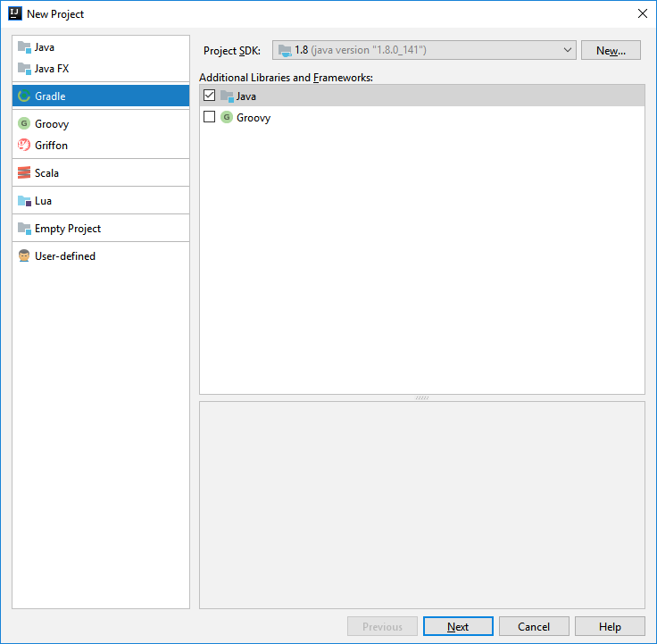The width and height of the screenshot is (657, 644).
Task: Click the Java framework folder icon in libraries list
Action: (227, 96)
